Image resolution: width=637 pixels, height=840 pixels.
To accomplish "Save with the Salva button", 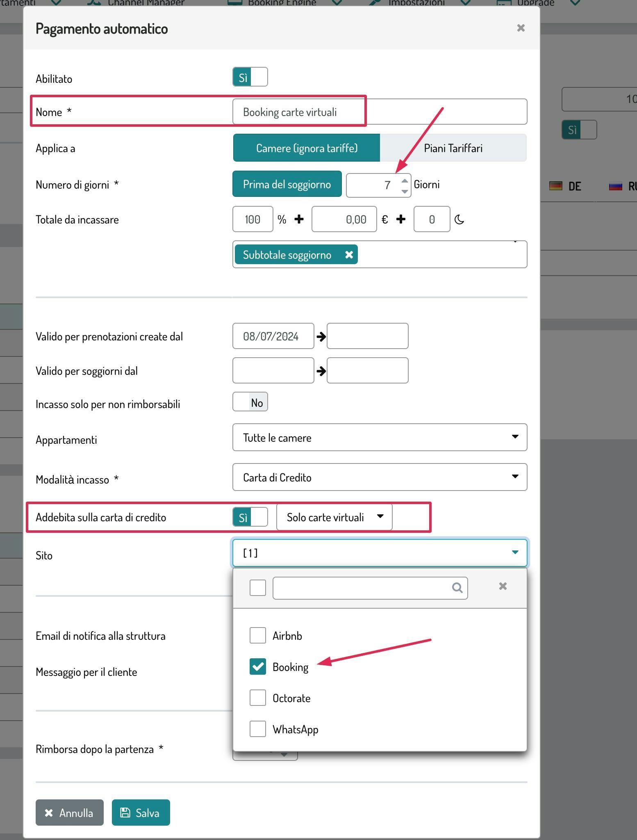I will [x=141, y=812].
